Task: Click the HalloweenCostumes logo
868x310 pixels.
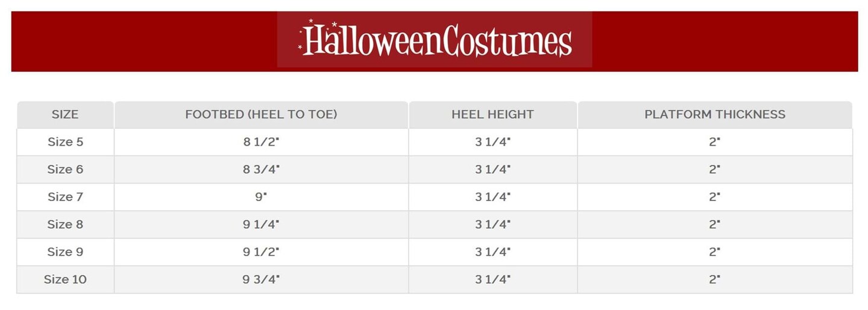Action: (435, 40)
